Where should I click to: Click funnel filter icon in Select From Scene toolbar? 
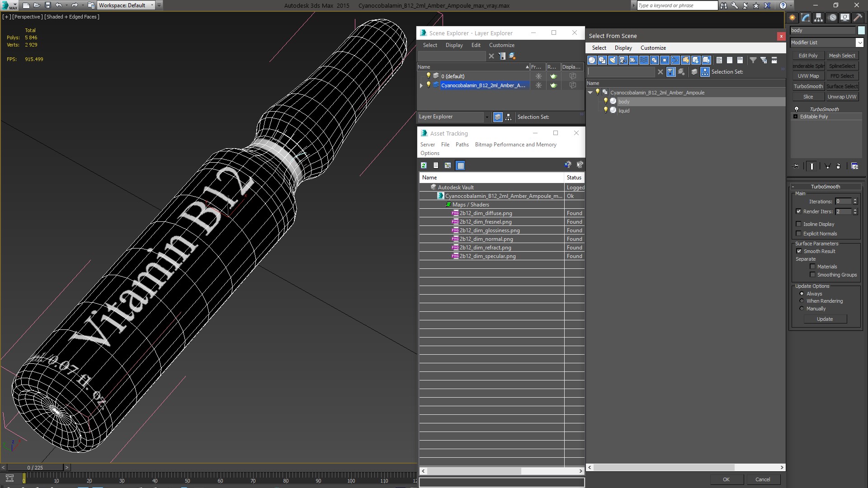coord(753,60)
